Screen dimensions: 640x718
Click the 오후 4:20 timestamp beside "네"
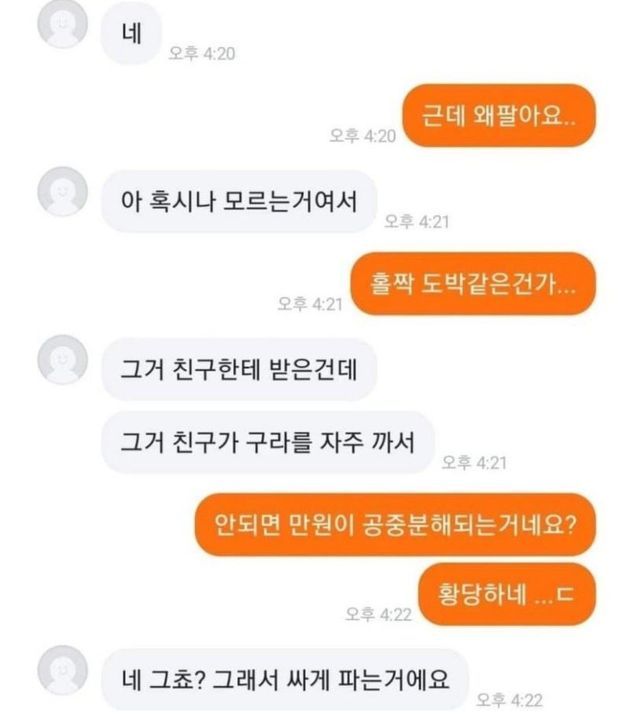click(x=201, y=53)
